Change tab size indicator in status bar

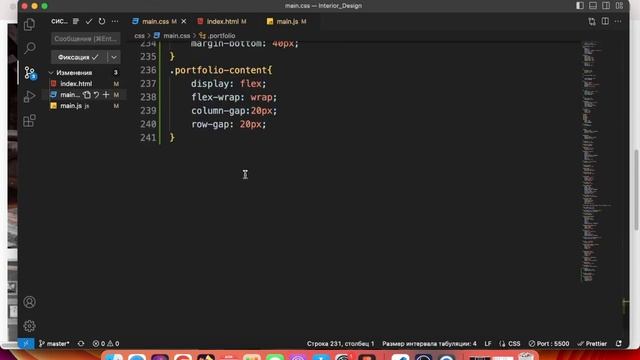click(429, 344)
